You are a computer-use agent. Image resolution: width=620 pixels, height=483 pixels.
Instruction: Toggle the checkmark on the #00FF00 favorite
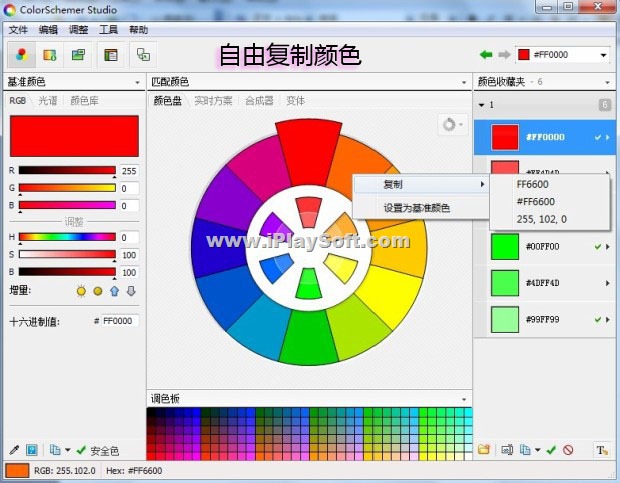tap(597, 247)
